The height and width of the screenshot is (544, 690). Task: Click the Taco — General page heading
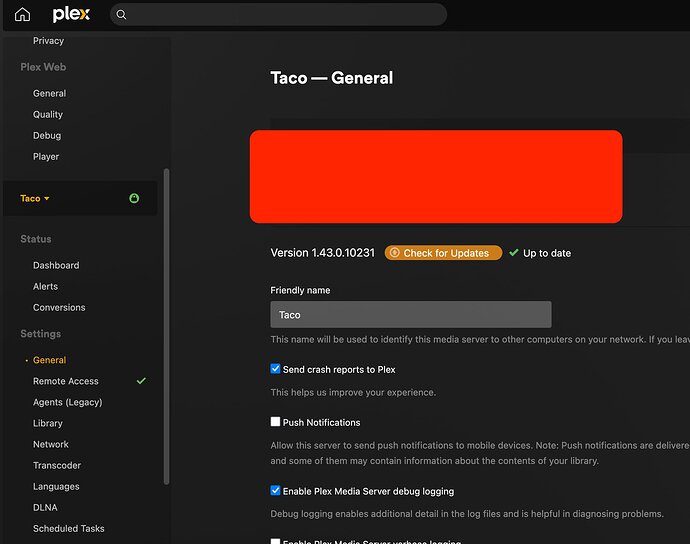click(x=331, y=78)
